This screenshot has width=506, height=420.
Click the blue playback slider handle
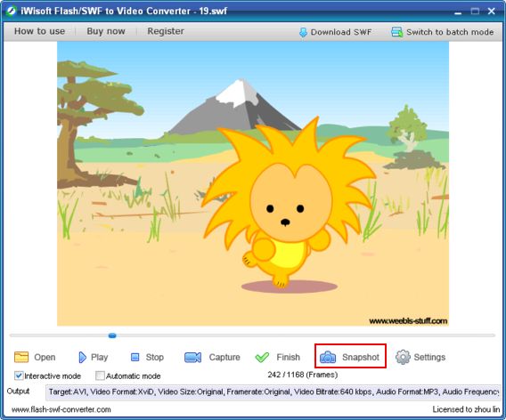tap(112, 335)
